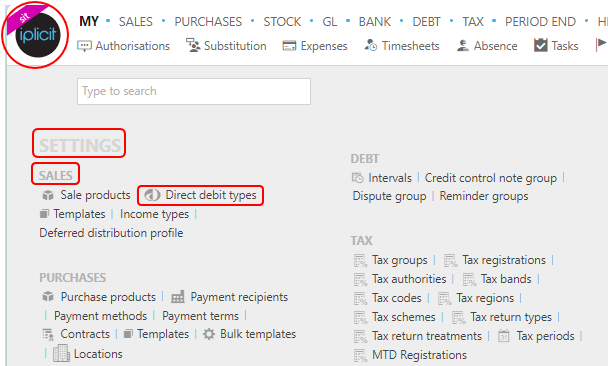The height and width of the screenshot is (366, 608).
Task: Click the Direct debit types icon
Action: pyautogui.click(x=152, y=195)
